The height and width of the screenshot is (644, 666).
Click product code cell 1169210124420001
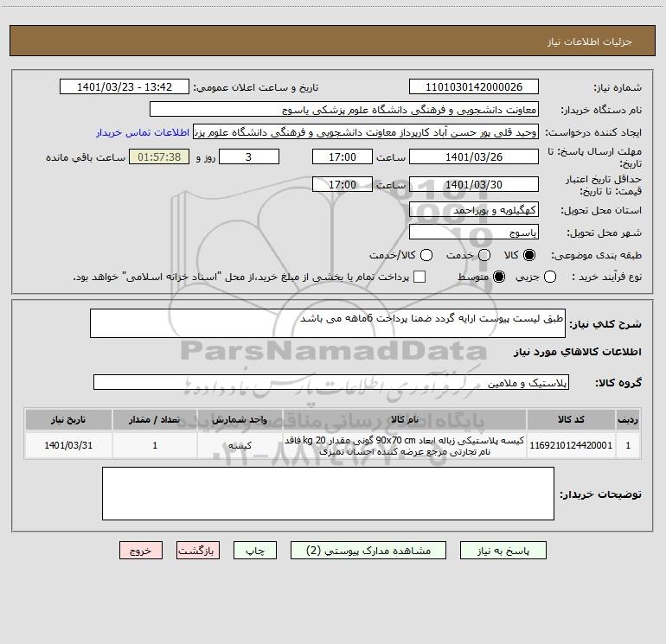(571, 445)
